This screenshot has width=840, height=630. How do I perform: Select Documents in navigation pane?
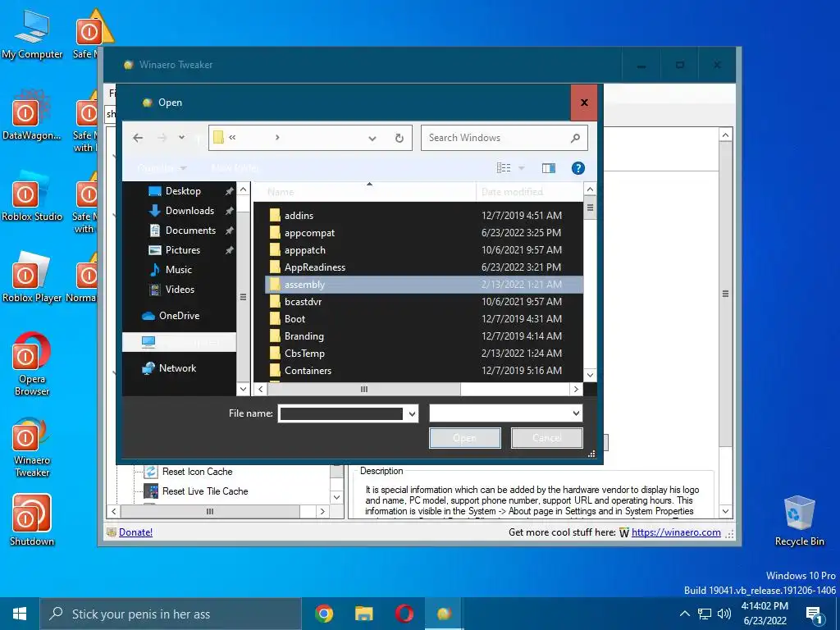[x=190, y=231]
